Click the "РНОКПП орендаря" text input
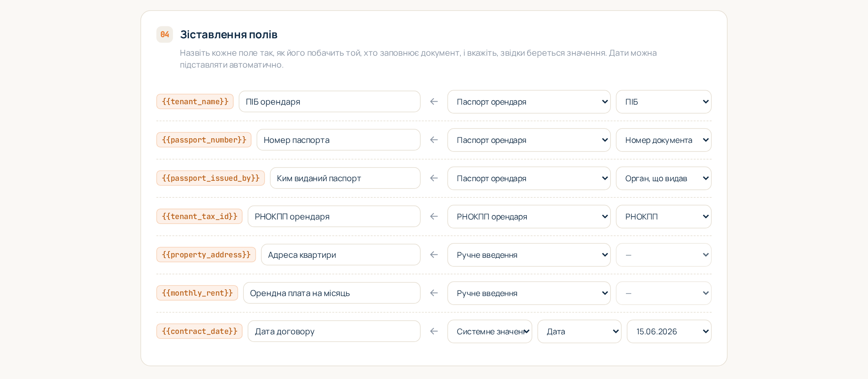 pyautogui.click(x=334, y=217)
